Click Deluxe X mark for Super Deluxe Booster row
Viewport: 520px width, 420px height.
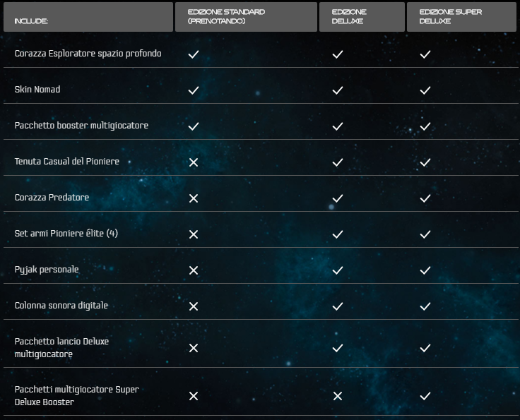337,396
